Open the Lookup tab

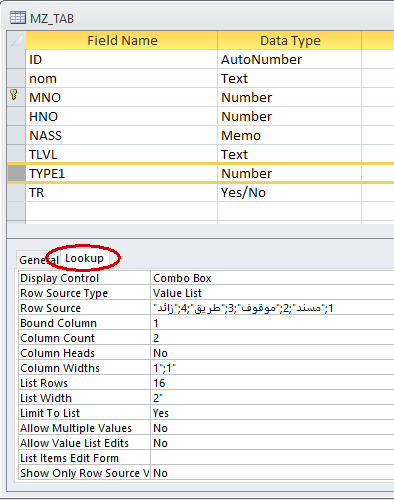pyautogui.click(x=84, y=258)
